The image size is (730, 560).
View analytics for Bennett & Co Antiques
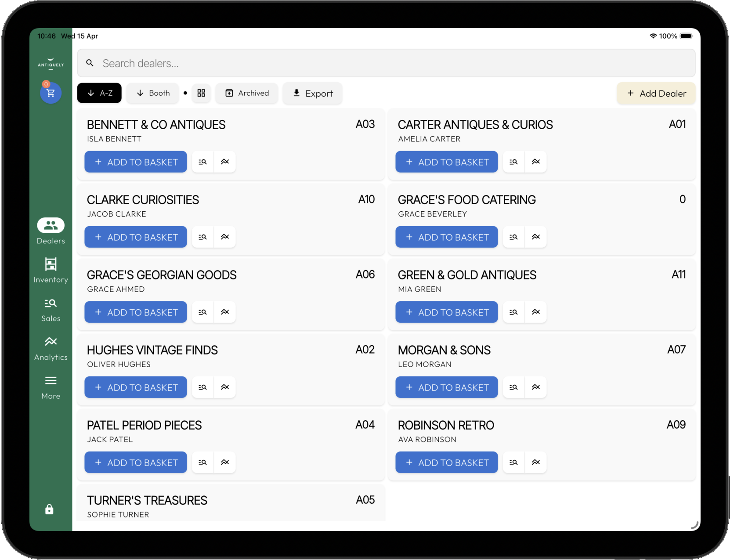click(225, 162)
